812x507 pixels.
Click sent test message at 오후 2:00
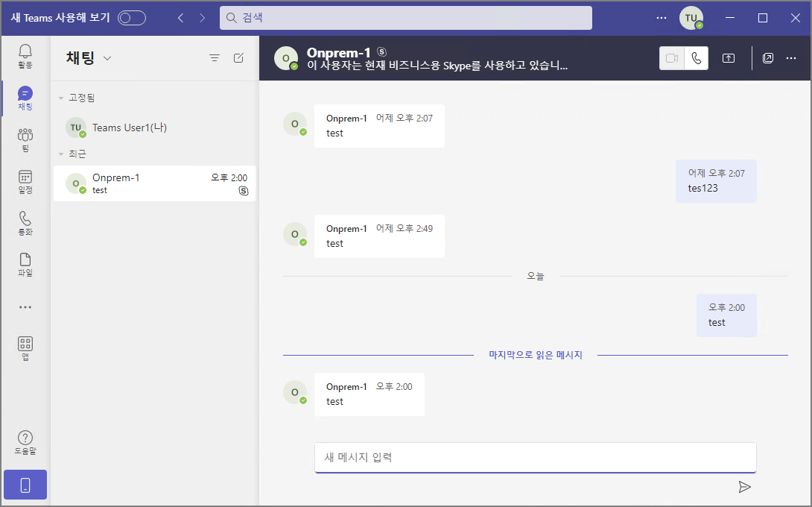pos(726,315)
